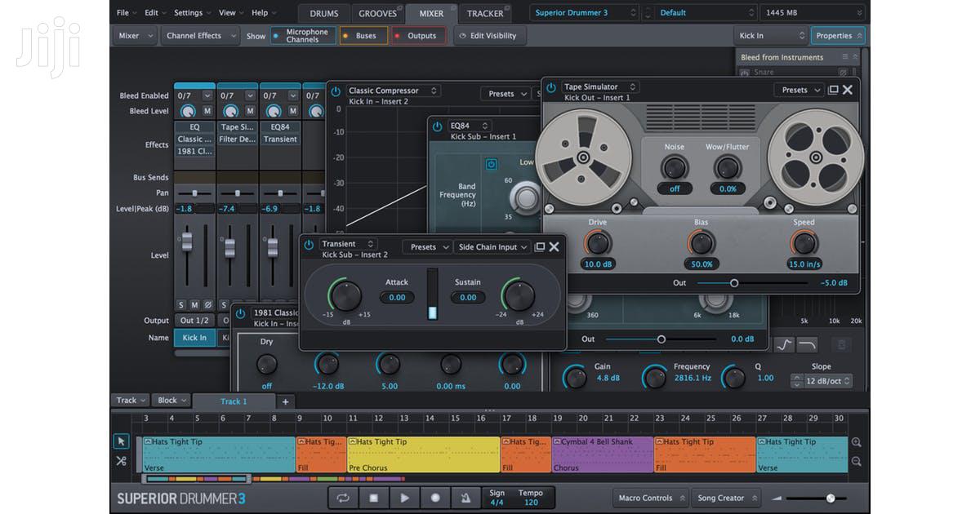The image size is (980, 514).
Task: Switch to the Tracker tab
Action: 485,13
